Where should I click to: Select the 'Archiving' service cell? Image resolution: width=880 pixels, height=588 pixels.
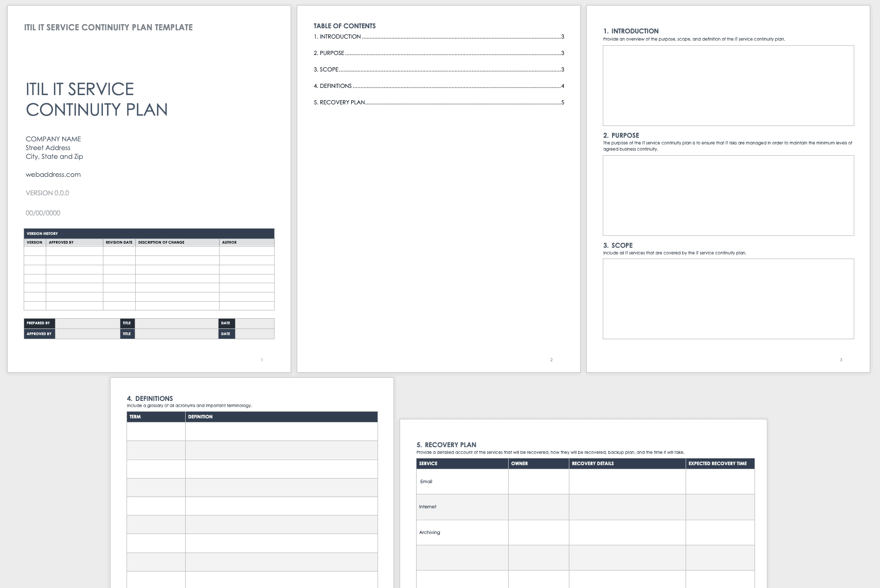point(462,532)
